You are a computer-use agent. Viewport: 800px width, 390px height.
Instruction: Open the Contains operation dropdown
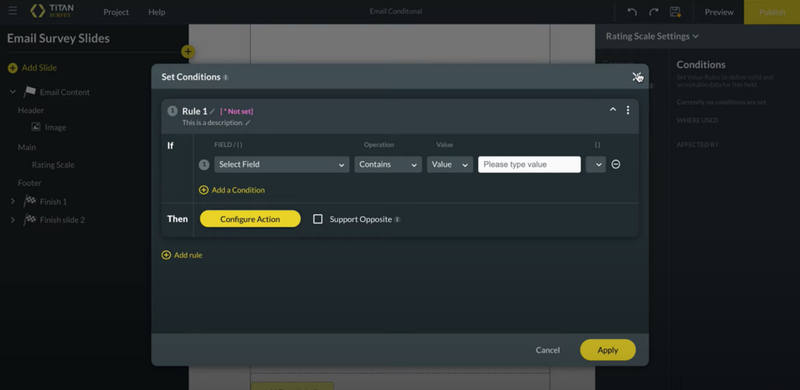[x=388, y=164]
